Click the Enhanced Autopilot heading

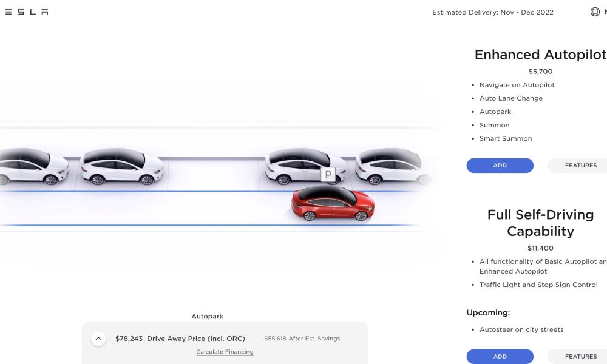pyautogui.click(x=540, y=55)
